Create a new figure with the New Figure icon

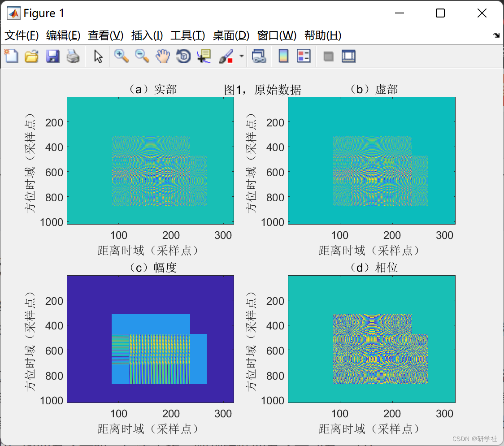(x=11, y=56)
